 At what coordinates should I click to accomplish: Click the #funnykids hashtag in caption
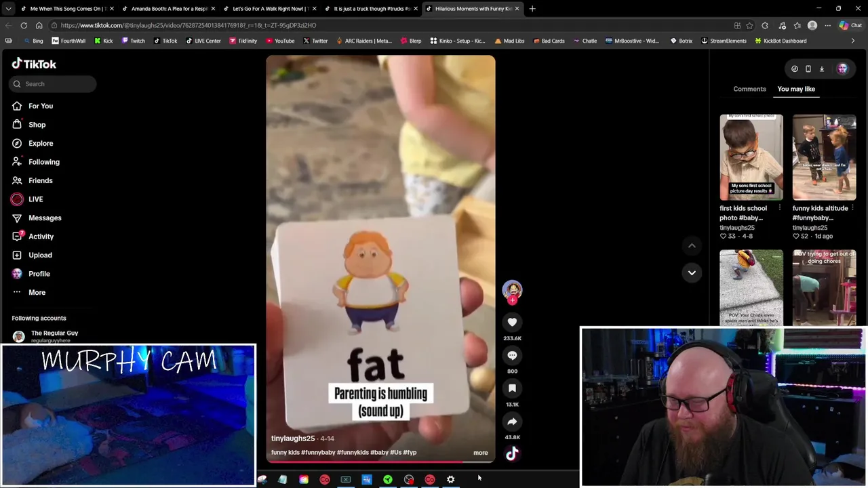(x=353, y=453)
